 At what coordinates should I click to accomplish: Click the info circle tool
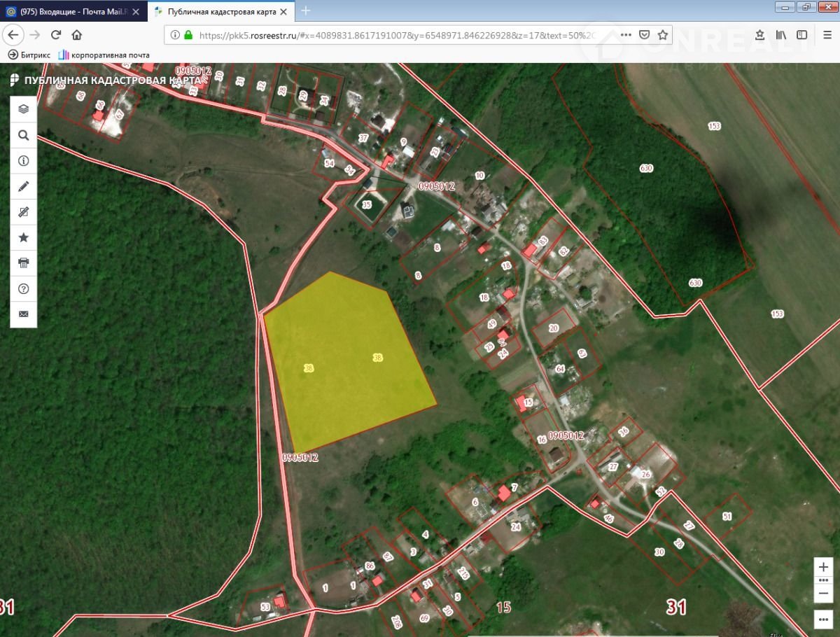coord(23,161)
